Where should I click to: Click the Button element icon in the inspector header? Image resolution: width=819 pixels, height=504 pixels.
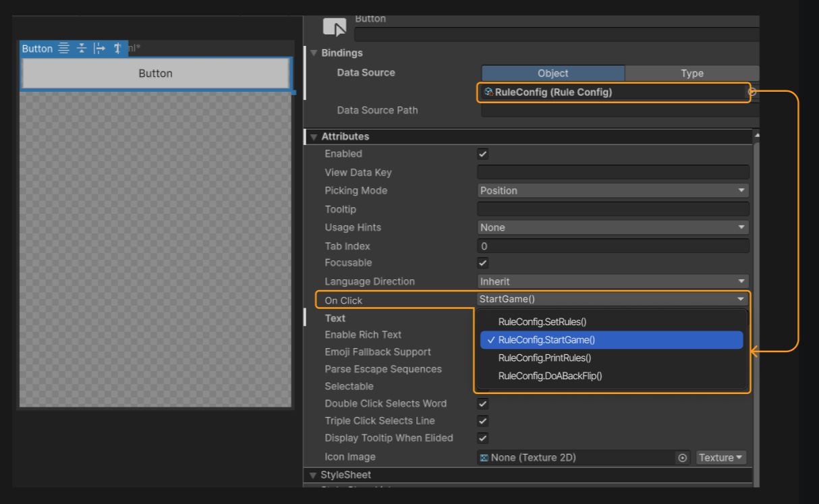pos(333,27)
